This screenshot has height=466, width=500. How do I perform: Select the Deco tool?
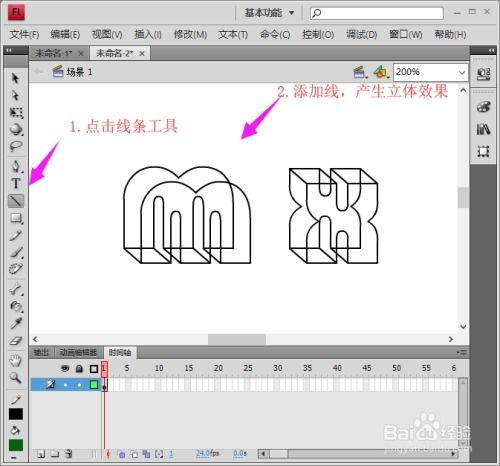point(16,269)
